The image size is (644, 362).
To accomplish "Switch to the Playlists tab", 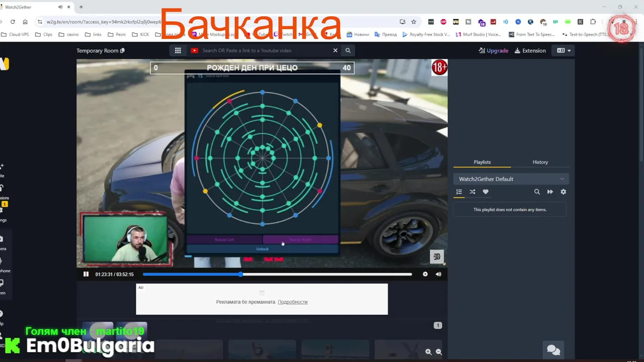I will [x=482, y=162].
